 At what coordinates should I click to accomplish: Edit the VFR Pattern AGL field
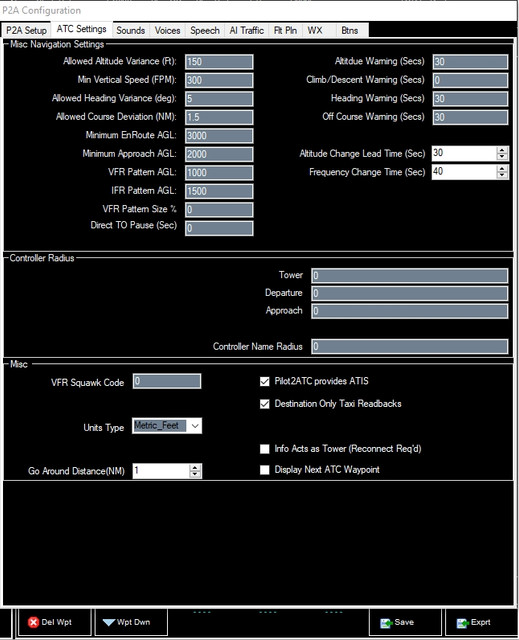coord(219,173)
